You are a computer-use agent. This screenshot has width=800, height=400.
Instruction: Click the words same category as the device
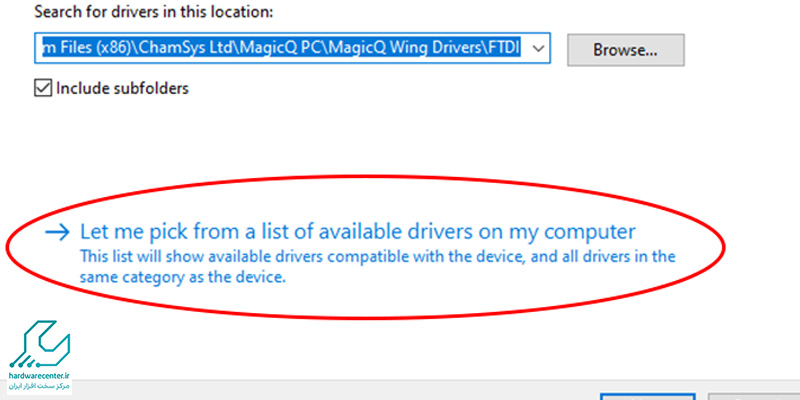point(182,278)
